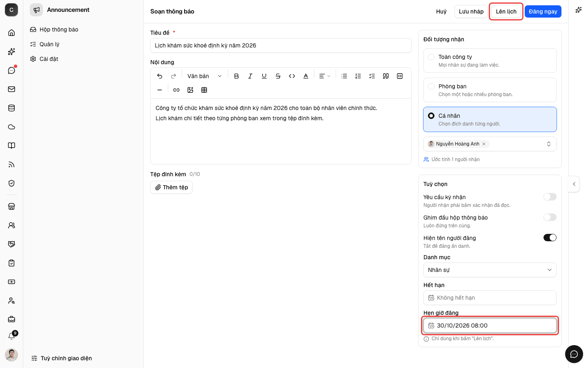This screenshot has width=588, height=368.
Task: Apply italic formatting in editor toolbar
Action: [250, 76]
